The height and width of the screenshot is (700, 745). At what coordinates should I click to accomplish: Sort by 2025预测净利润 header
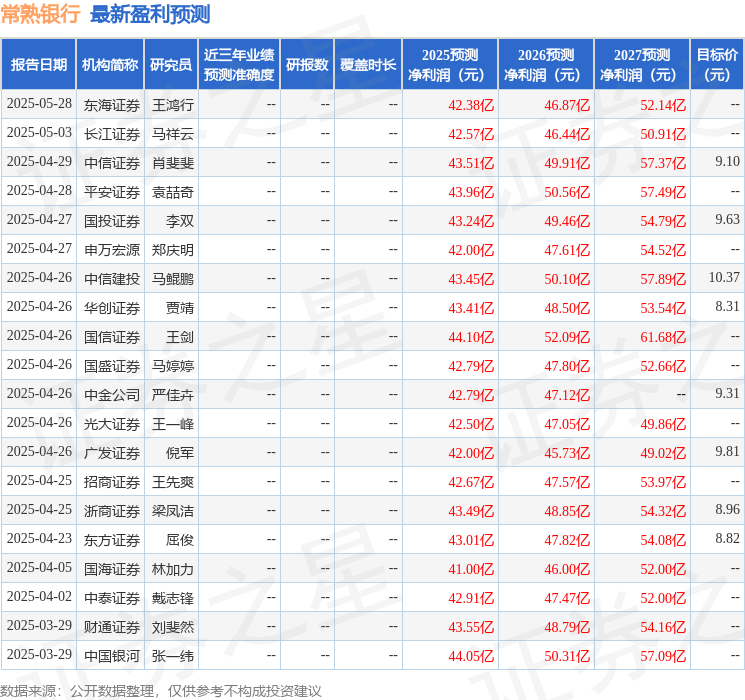[x=450, y=65]
